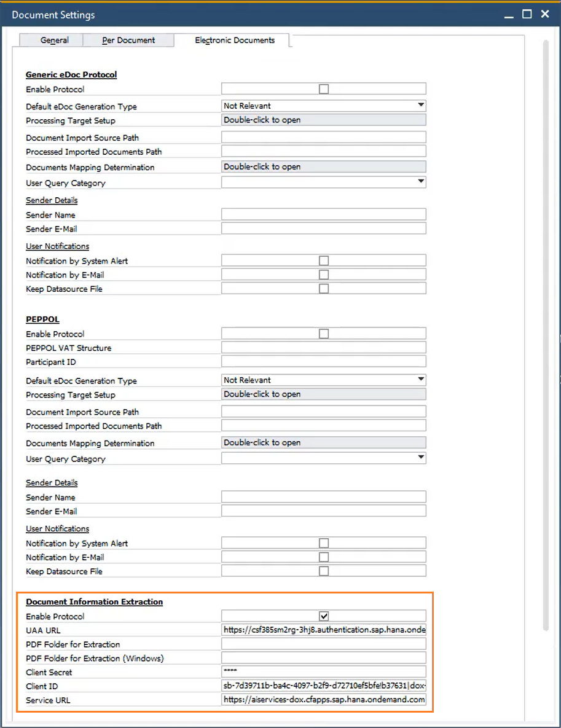The height and width of the screenshot is (728, 561).
Task: Expand PEPPOL User Query Category dropdown
Action: [421, 458]
